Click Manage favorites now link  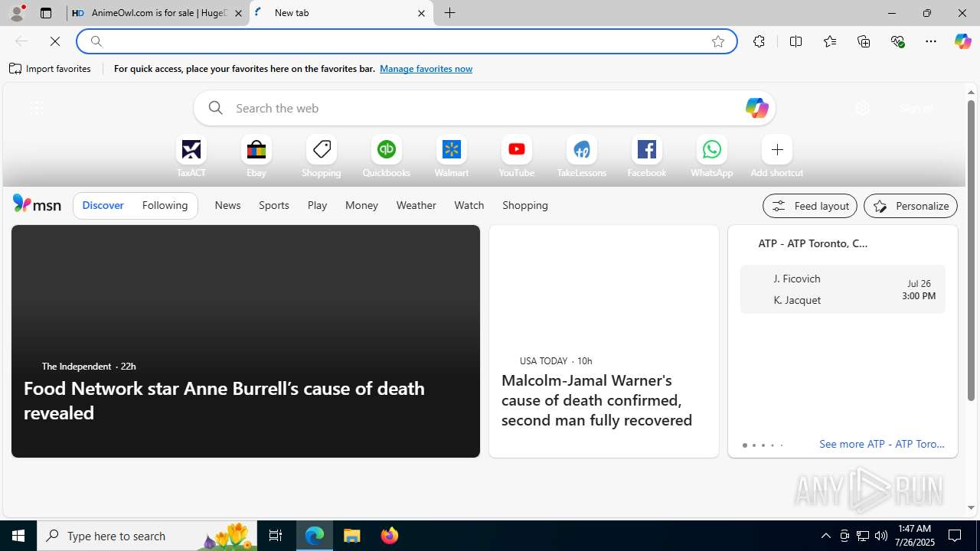click(x=426, y=69)
